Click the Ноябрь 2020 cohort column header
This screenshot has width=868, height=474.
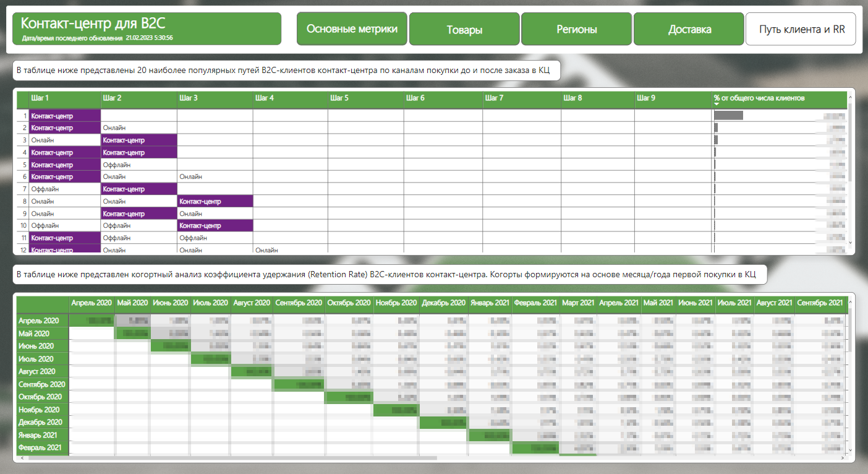point(396,303)
